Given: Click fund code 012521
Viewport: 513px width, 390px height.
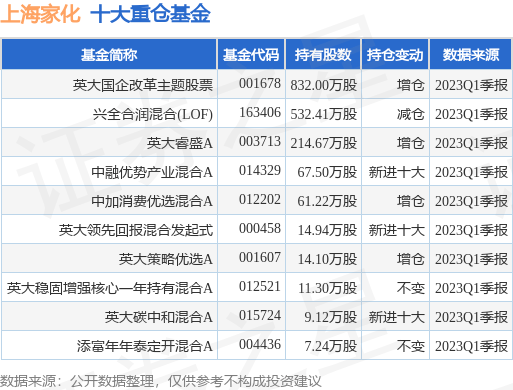Looking at the screenshot, I should click(x=260, y=286).
